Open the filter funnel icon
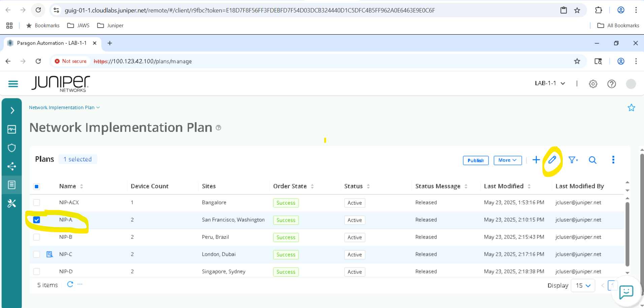The image size is (644, 308). click(573, 160)
